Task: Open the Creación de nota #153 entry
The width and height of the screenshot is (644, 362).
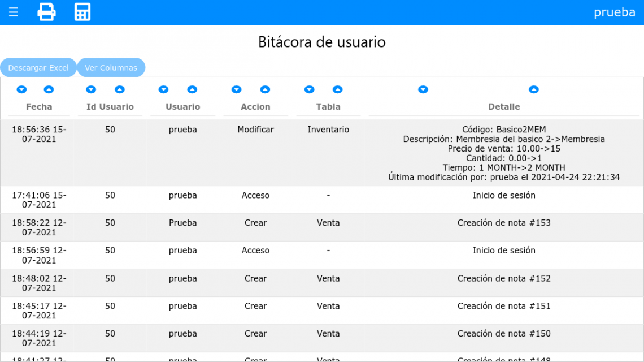Action: tap(504, 223)
